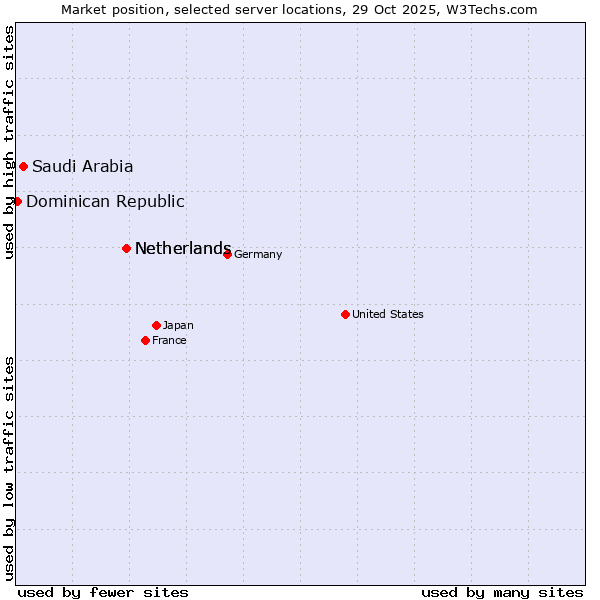Select the 'Japan' text label
The height and width of the screenshot is (600, 600).
point(178,326)
